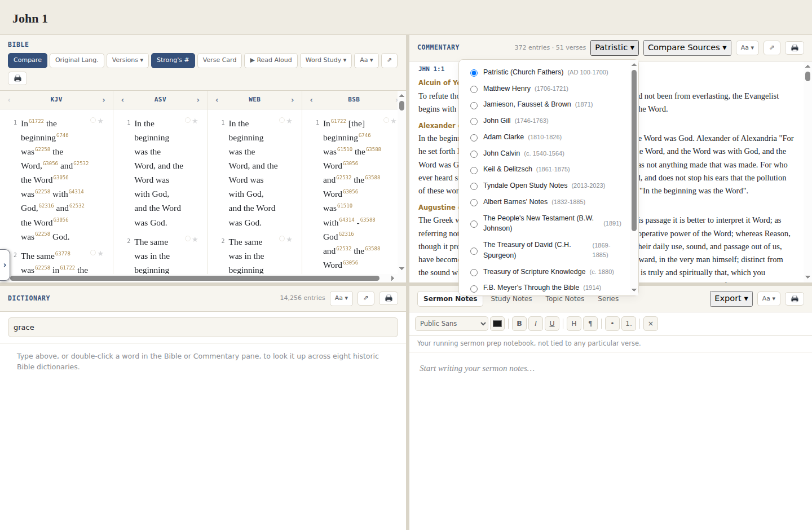
Task: Insert numbered list in sermon notes
Action: (x=629, y=324)
